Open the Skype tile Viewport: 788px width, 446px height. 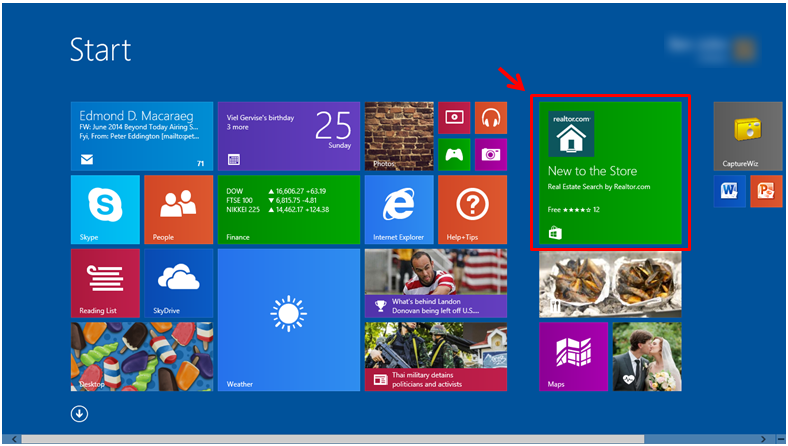(105, 210)
